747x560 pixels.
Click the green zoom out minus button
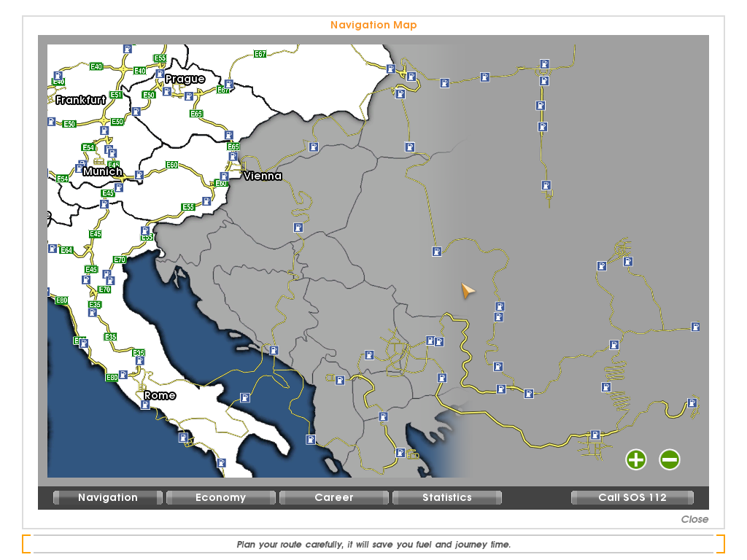[670, 459]
